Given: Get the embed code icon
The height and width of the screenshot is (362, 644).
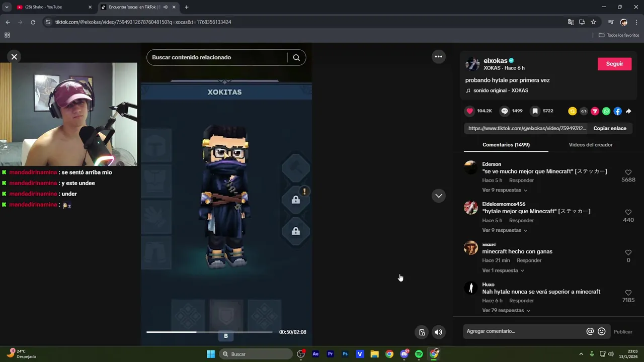Looking at the screenshot, I should [584, 111].
